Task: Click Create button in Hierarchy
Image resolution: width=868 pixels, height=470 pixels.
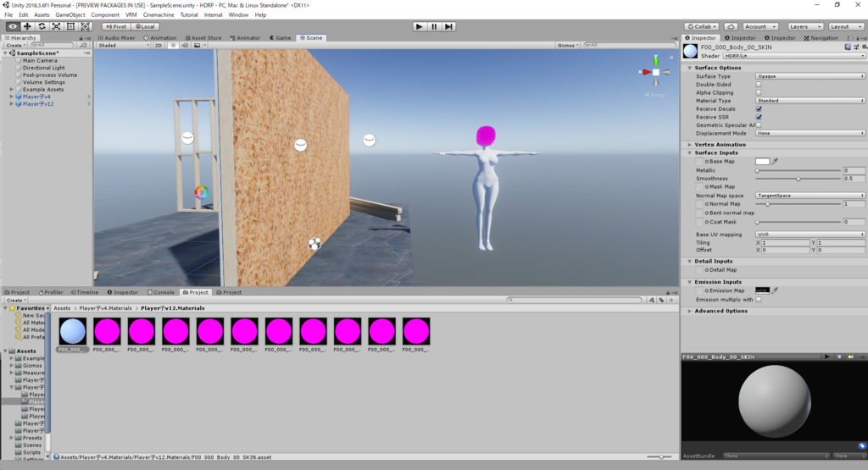Action: [x=15, y=46]
